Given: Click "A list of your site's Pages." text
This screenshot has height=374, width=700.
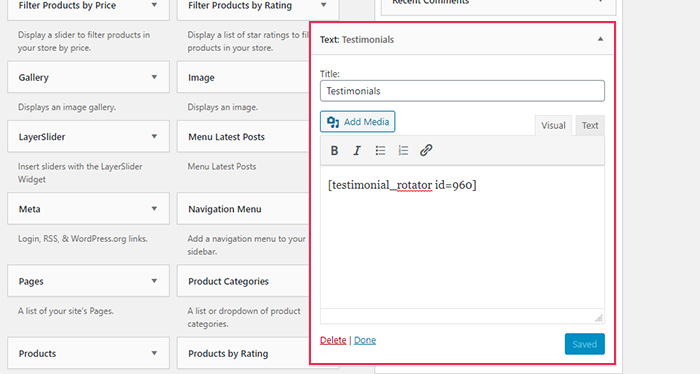Looking at the screenshot, I should click(66, 311).
